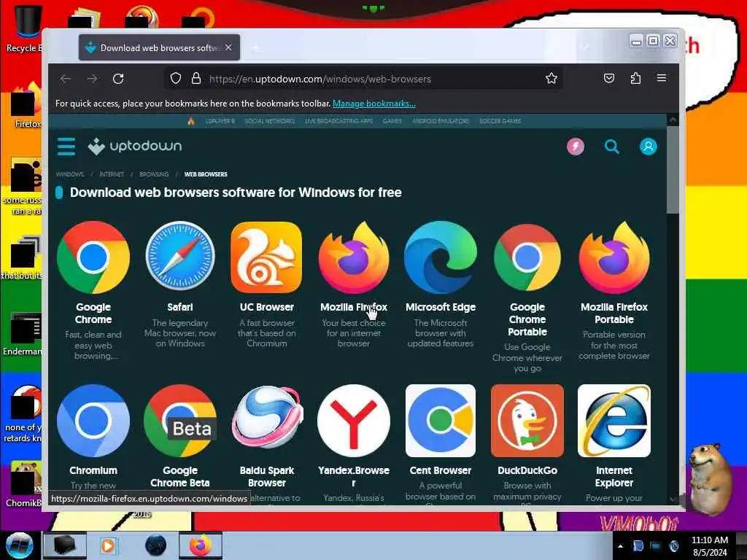The image size is (747, 560).
Task: Click the Mozilla Firefox app icon
Action: tap(354, 257)
